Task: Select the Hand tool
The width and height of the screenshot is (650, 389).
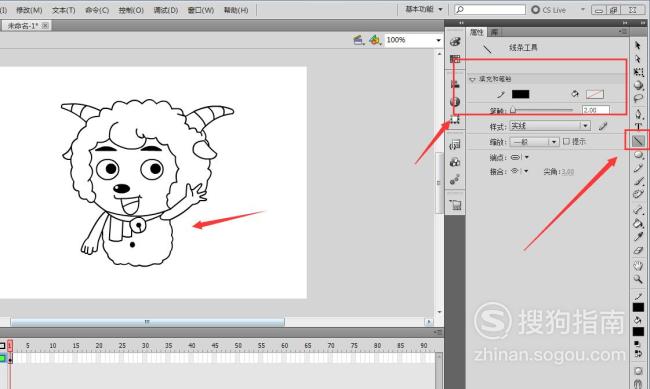Action: point(638,265)
